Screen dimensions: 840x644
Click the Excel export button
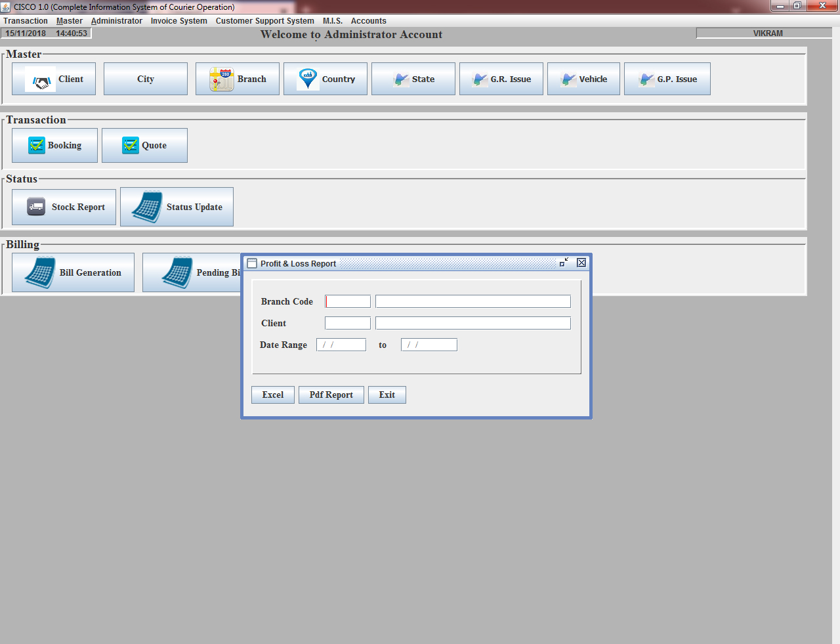[273, 395]
